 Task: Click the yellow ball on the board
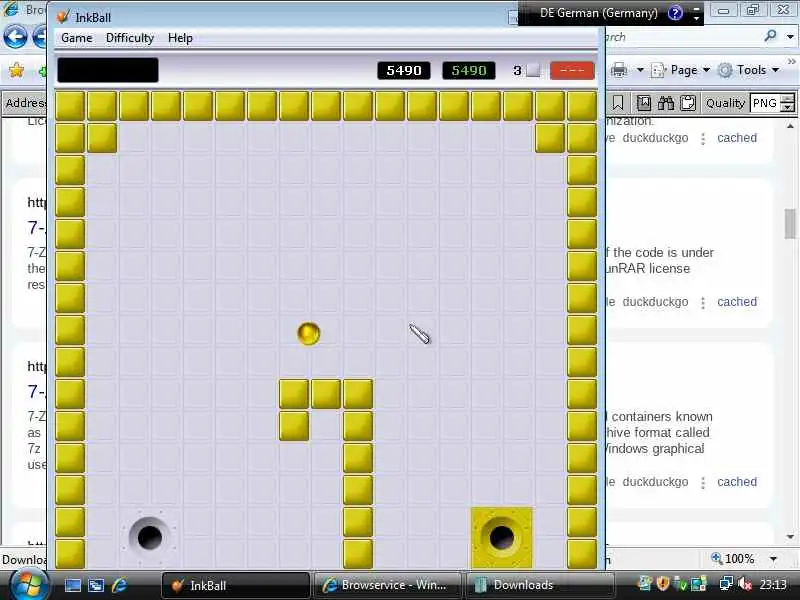click(x=308, y=334)
